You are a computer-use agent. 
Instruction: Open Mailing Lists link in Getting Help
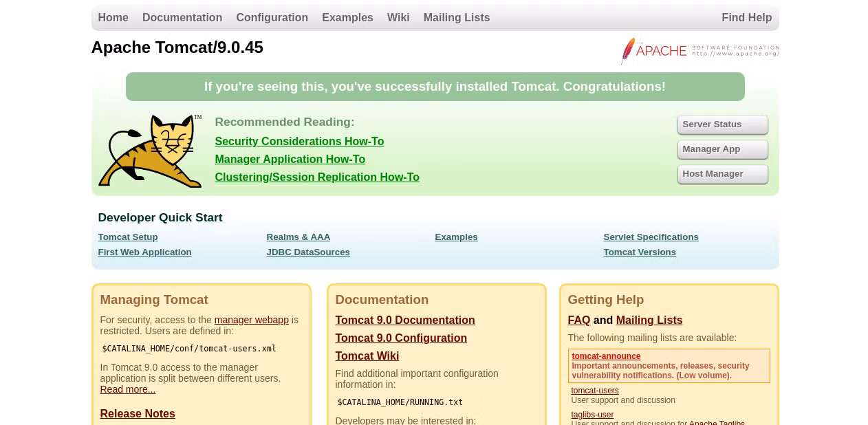click(649, 320)
